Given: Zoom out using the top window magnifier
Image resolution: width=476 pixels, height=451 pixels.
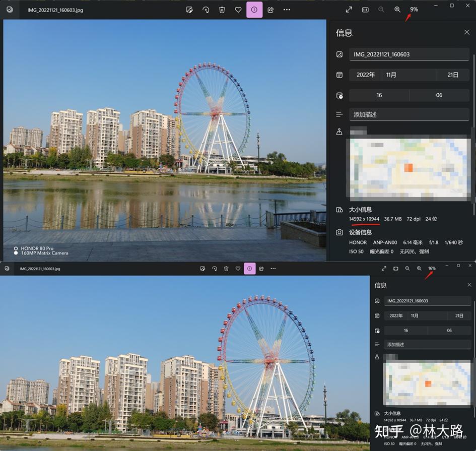Looking at the screenshot, I should coord(381,10).
